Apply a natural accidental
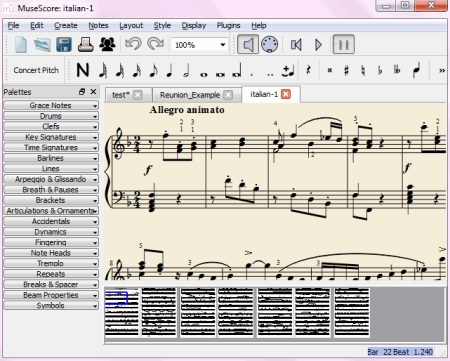 pyautogui.click(x=363, y=70)
